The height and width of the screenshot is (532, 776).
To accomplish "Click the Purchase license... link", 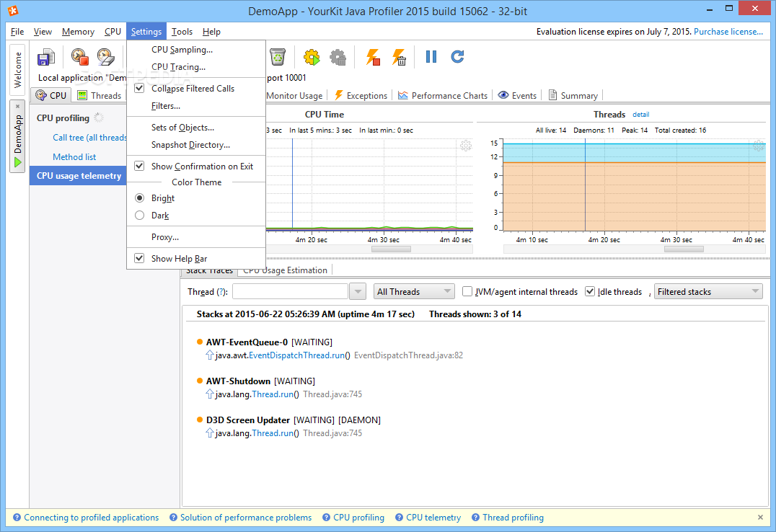I will (x=728, y=31).
